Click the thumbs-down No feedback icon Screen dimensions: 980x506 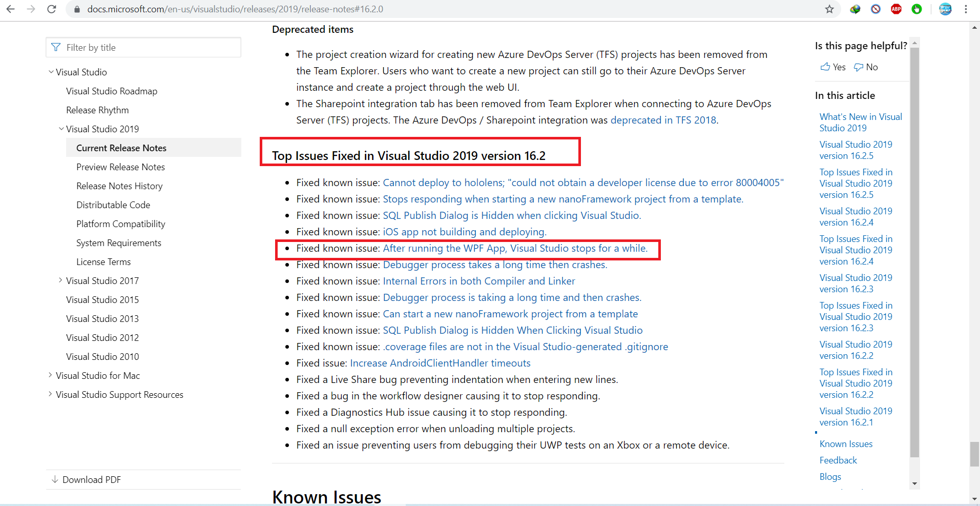tap(859, 67)
